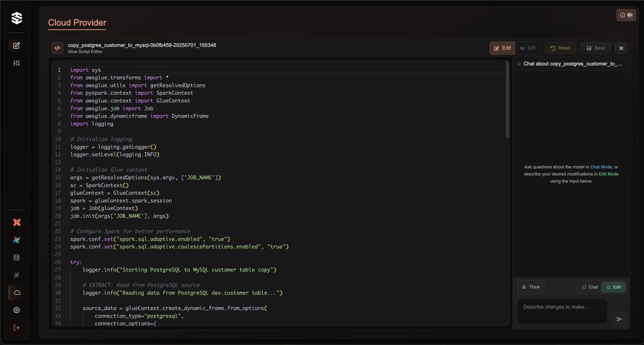
Task: Click chat bubble icon in chat header
Action: (519, 63)
